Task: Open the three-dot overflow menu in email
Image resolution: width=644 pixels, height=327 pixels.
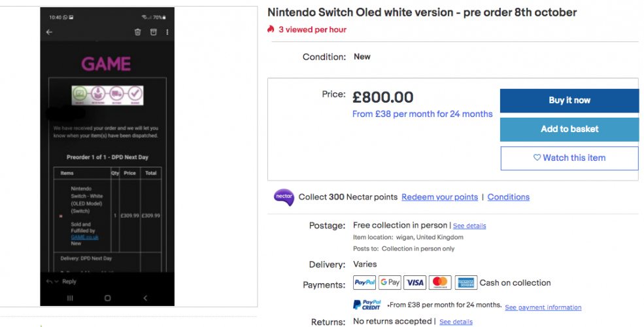Action: 167,32
